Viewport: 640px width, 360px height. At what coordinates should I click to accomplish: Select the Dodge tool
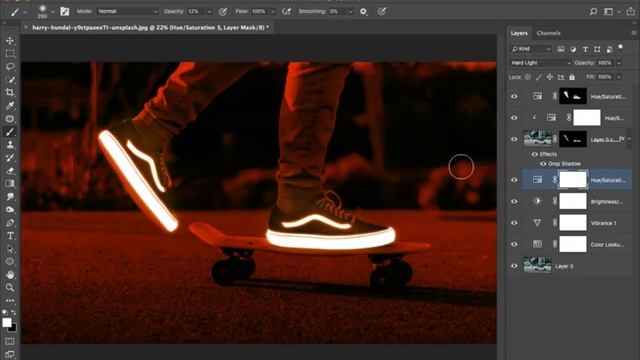[x=10, y=210]
